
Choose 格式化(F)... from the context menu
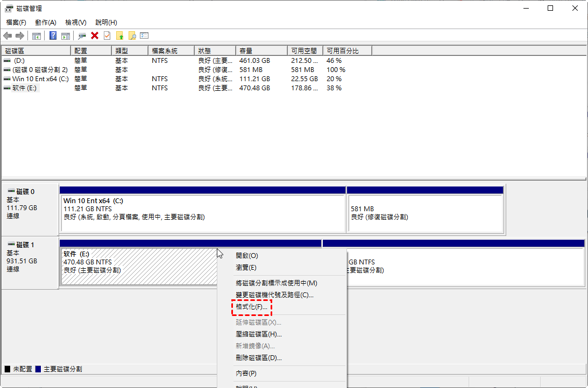coord(251,307)
